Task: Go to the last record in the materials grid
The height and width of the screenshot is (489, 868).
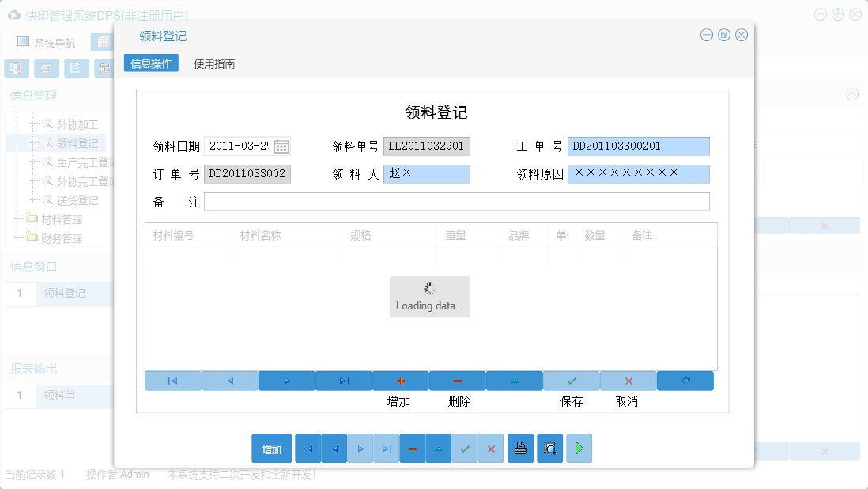Action: click(343, 381)
